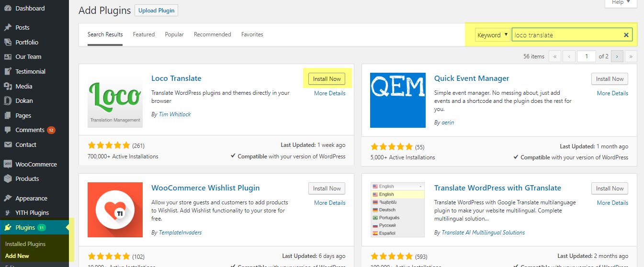This screenshot has width=644, height=267.
Task: Open the Quick Event Manager QEM thumbnail
Action: pyautogui.click(x=398, y=100)
